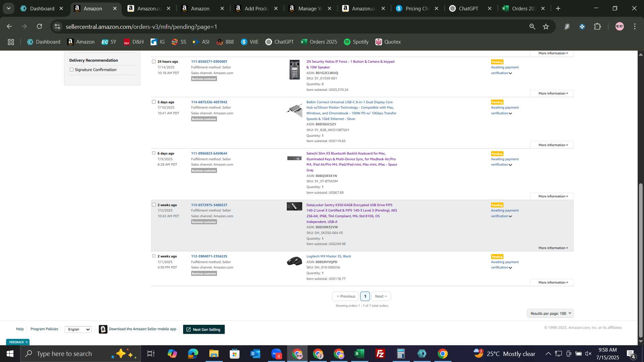Open File Explorer from the taskbar

pyautogui.click(x=214, y=354)
